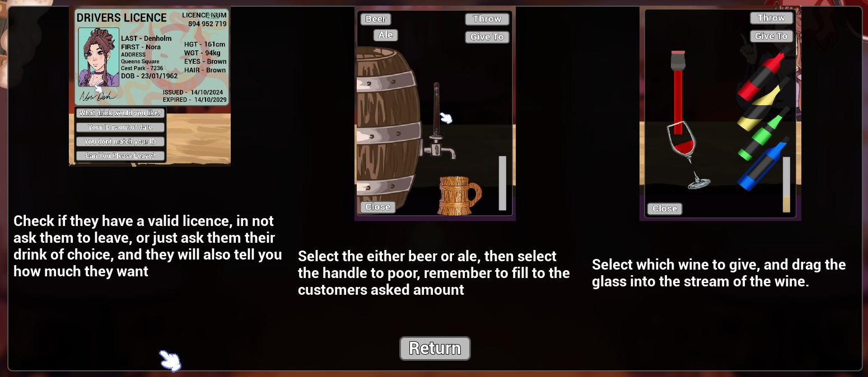This screenshot has width=868, height=377.
Task: Click the wooden beer mug
Action: pos(458,196)
